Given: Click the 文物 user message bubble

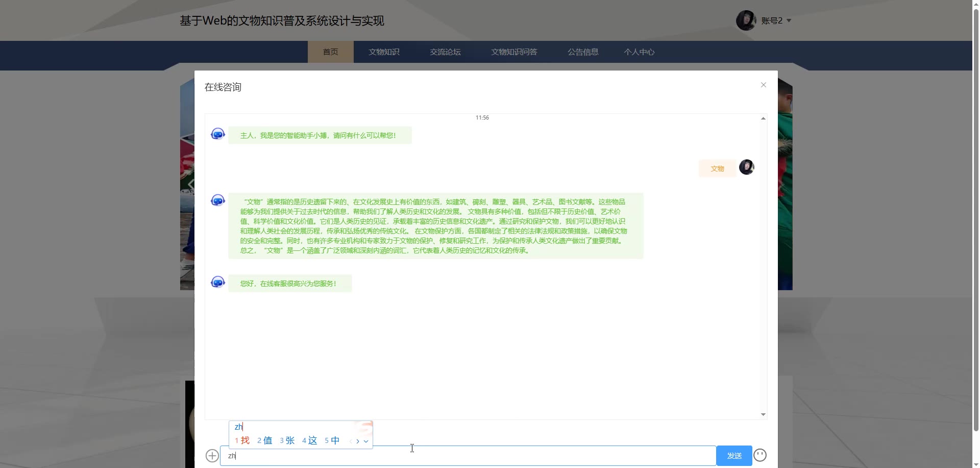Looking at the screenshot, I should (x=717, y=169).
